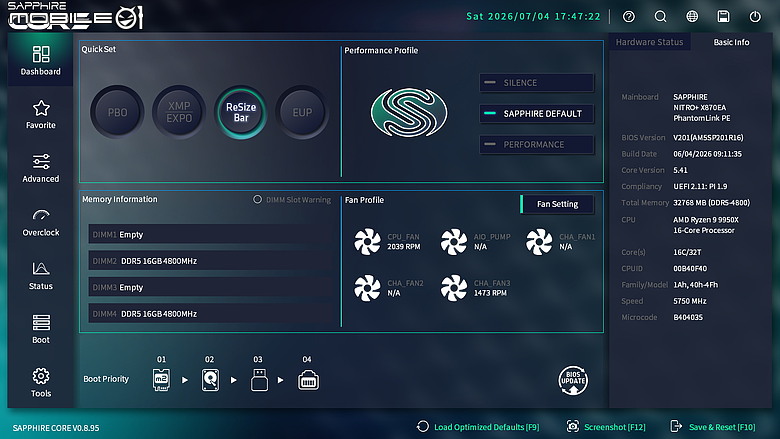Click the CHA_FAN3 fan icon
780x439 pixels.
pos(454,288)
